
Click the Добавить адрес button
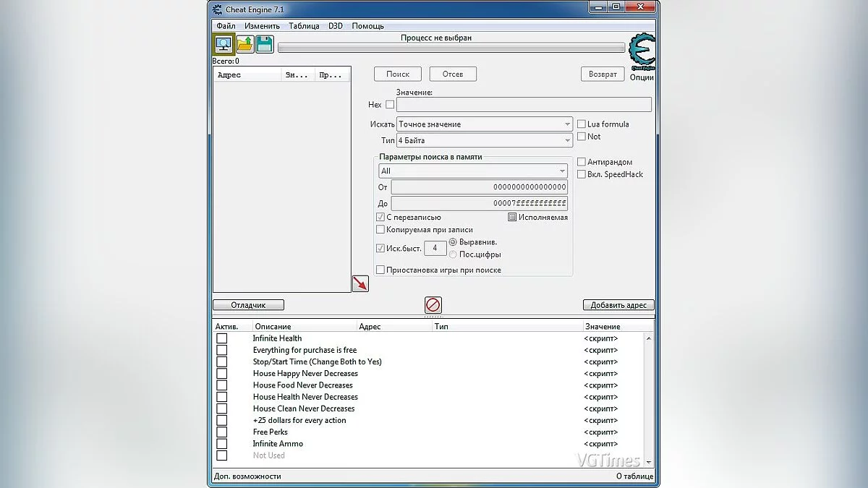coord(618,305)
